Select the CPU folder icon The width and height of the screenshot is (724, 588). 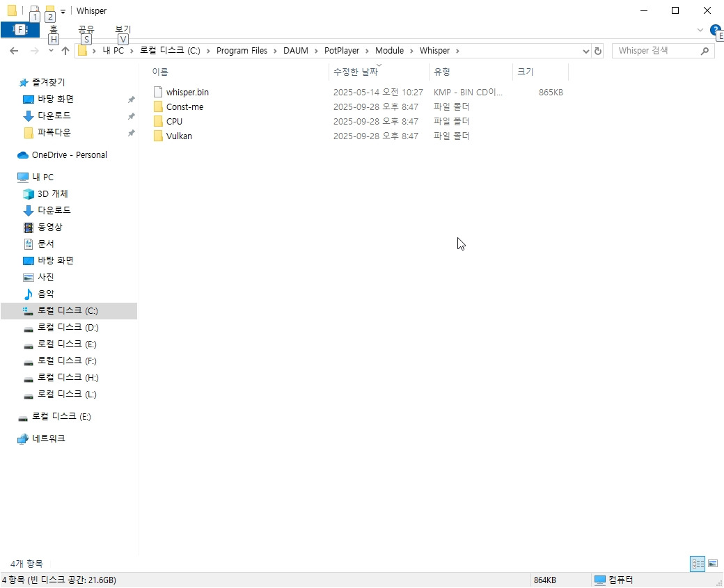tap(158, 121)
